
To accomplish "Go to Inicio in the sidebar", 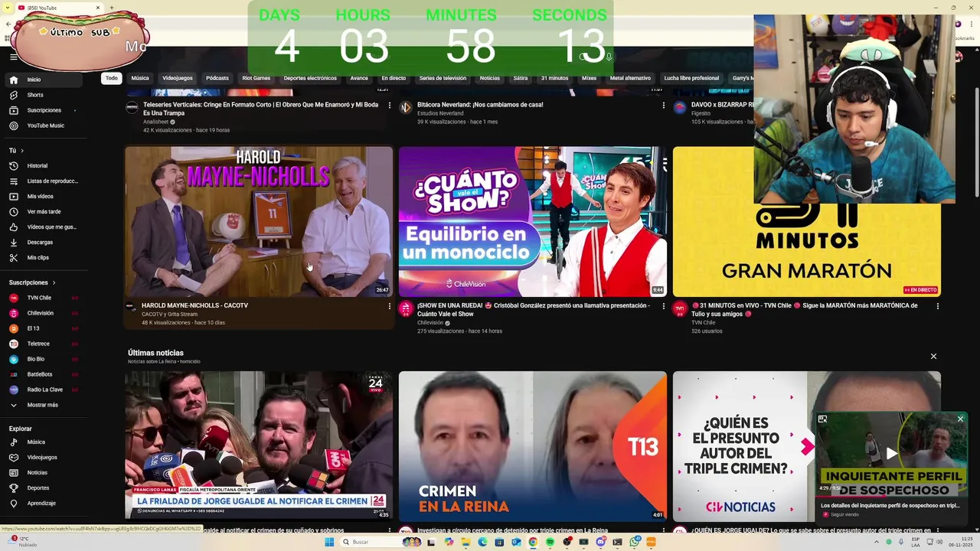I will tap(44, 80).
